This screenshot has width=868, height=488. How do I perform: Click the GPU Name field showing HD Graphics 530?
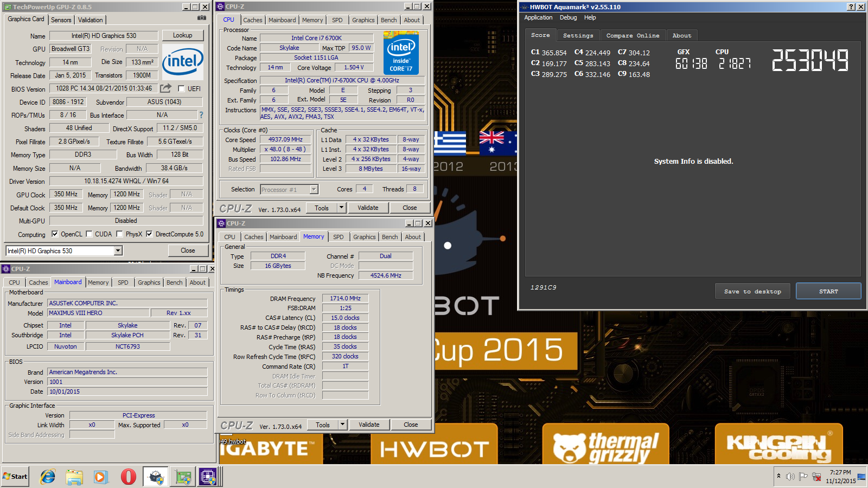[x=104, y=36]
